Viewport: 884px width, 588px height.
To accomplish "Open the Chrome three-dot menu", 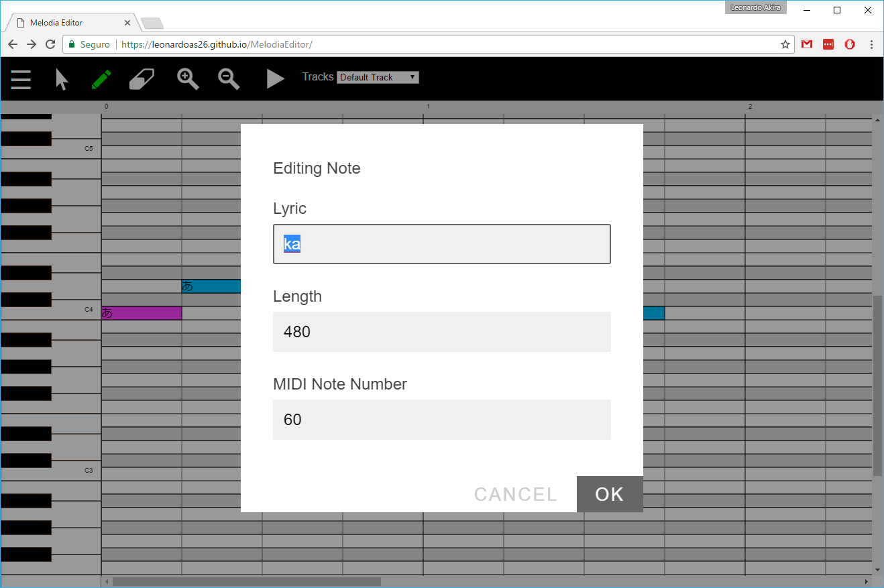I will (x=871, y=44).
